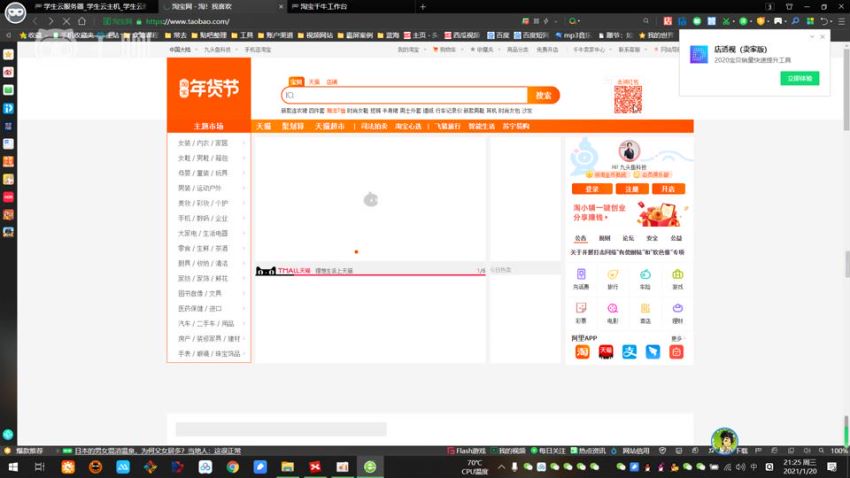
Task: Click the orange 搜索 search button
Action: pos(543,95)
